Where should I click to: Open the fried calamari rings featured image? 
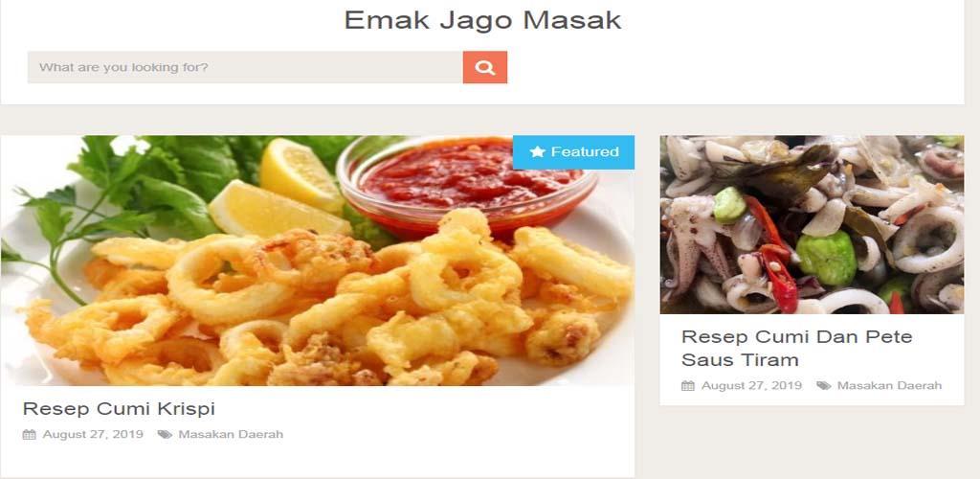click(318, 261)
